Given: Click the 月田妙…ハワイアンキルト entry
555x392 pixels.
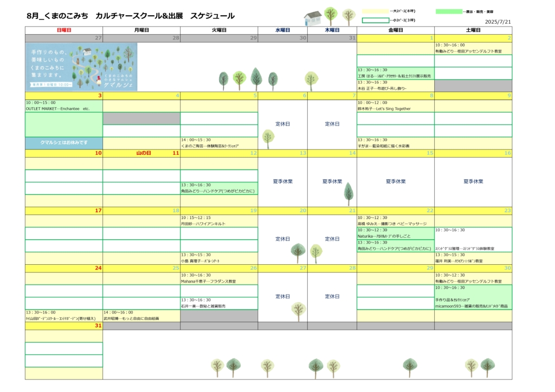Looking at the screenshot, I should 203,224.
